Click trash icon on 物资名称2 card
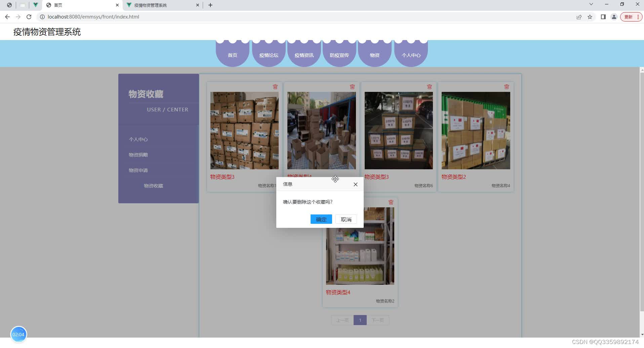 coord(391,202)
